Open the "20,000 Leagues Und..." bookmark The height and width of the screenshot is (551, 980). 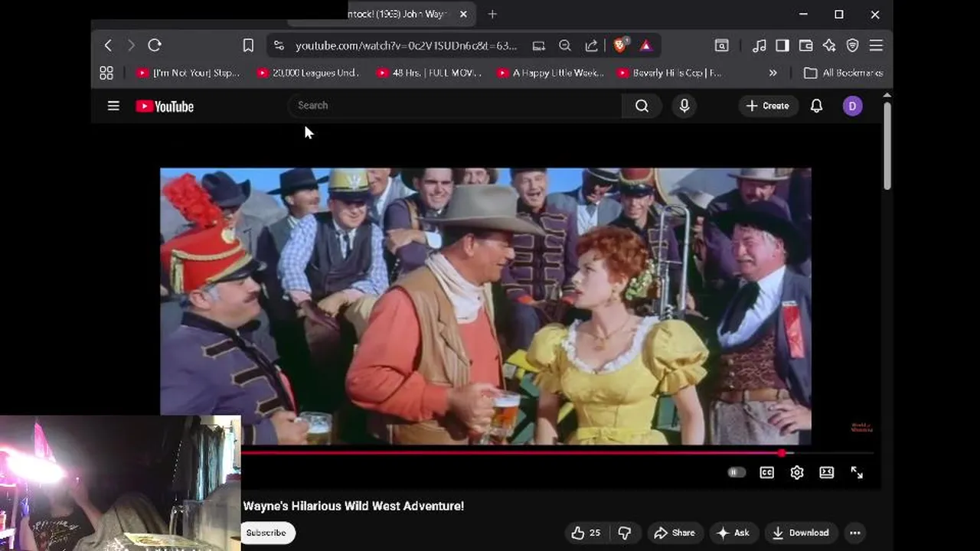[308, 73]
